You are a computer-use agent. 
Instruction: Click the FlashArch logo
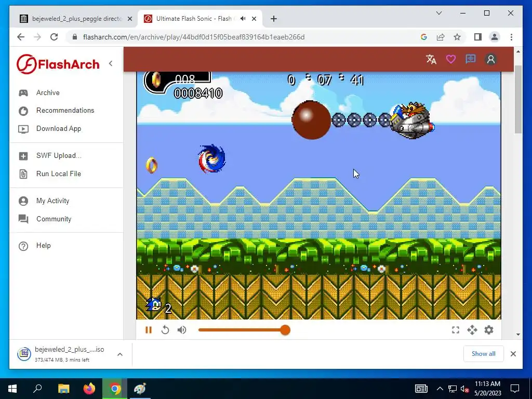pos(58,64)
